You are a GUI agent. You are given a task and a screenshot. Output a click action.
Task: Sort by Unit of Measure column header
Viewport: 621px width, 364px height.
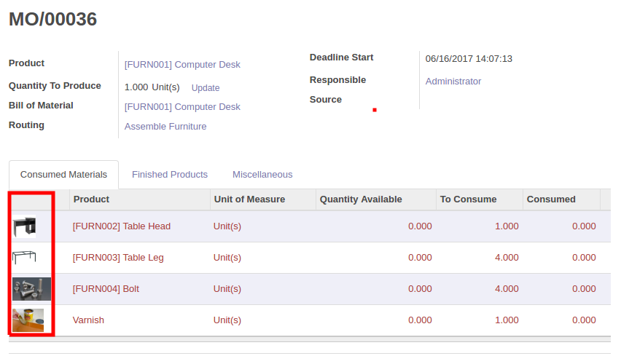pyautogui.click(x=249, y=199)
